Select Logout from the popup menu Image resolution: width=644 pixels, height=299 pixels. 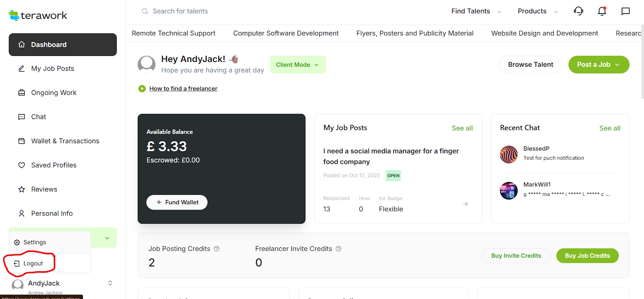click(33, 264)
